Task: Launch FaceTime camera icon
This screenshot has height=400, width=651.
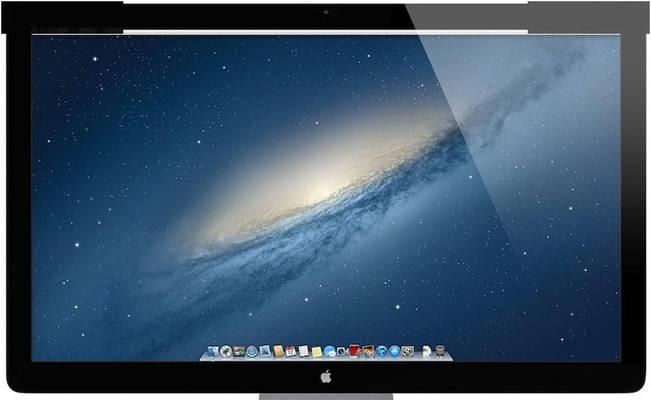Action: coord(341,351)
